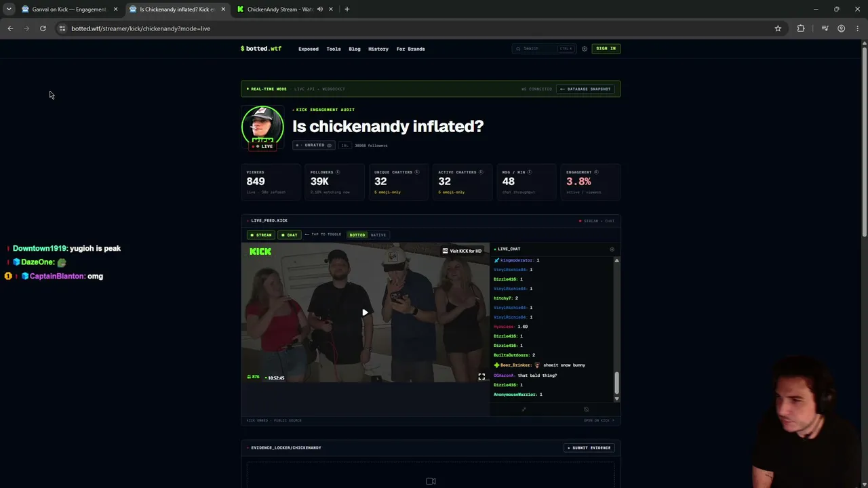Open chickenandy's profile avatar
Image resolution: width=868 pixels, height=488 pixels.
tap(262, 125)
